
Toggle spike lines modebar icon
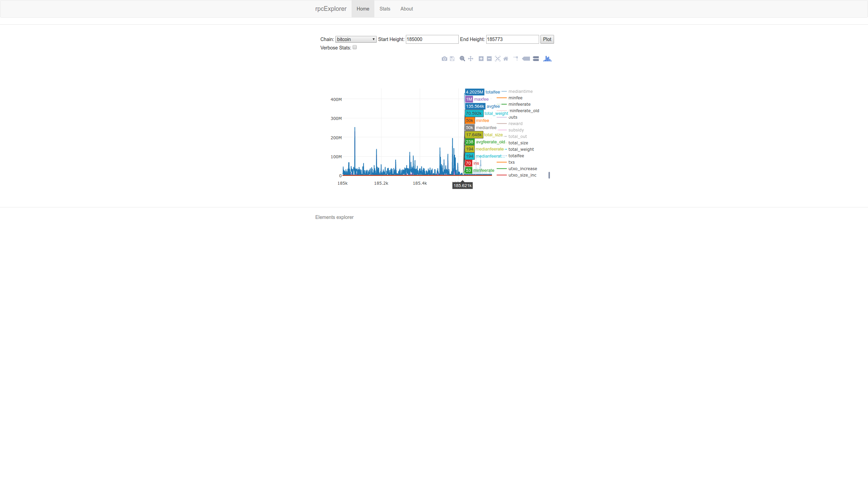click(x=516, y=59)
